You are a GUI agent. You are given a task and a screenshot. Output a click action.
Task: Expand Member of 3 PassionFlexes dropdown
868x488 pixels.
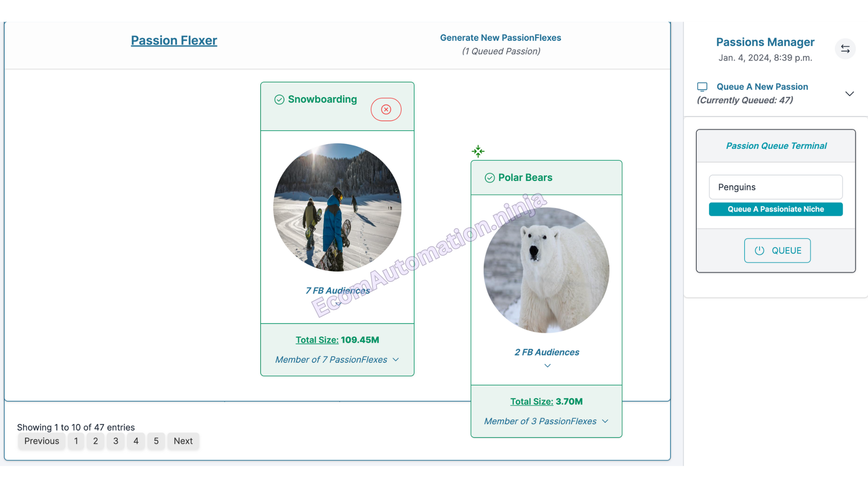tap(605, 421)
